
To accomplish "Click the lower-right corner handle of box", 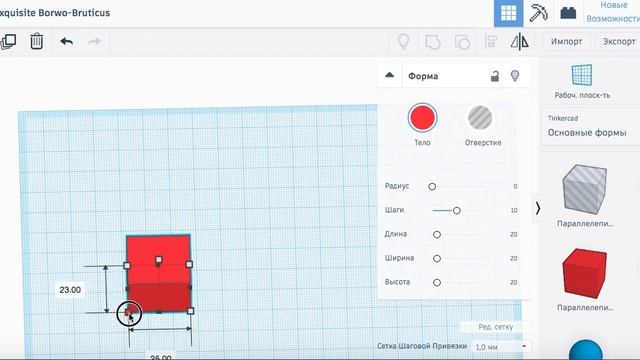I will 191,311.
